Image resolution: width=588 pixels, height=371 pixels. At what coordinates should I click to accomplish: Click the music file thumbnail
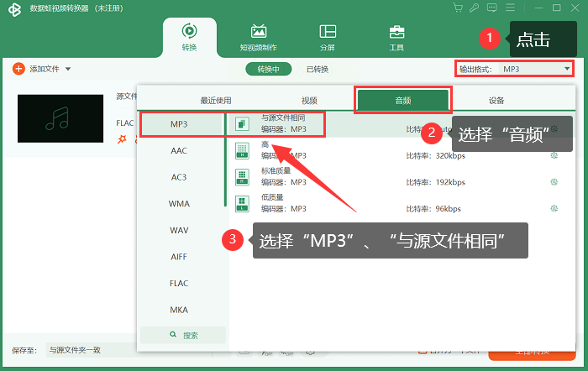click(60, 118)
